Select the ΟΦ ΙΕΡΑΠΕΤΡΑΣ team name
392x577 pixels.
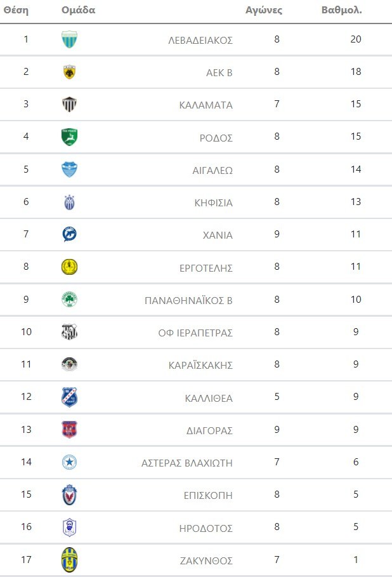point(195,333)
